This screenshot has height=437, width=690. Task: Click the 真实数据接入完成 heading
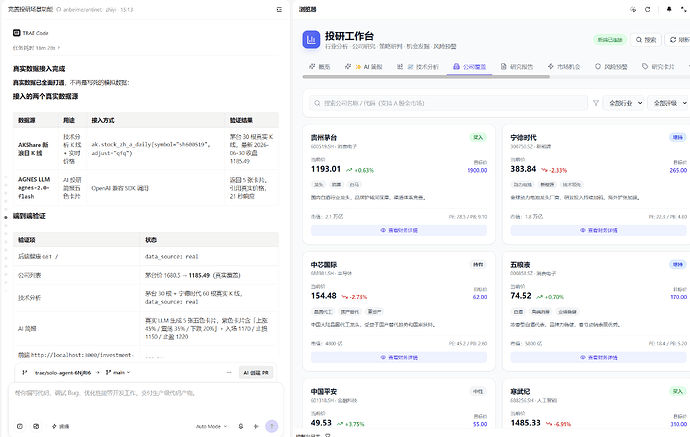click(39, 69)
